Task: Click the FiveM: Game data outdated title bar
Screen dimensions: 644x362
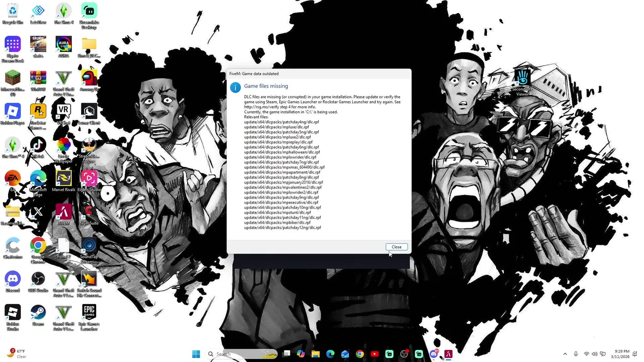Action: [x=319, y=73]
